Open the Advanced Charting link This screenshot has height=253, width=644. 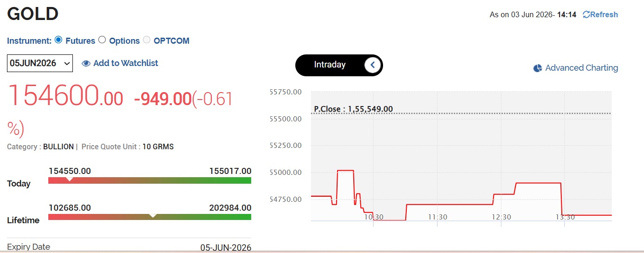[581, 68]
